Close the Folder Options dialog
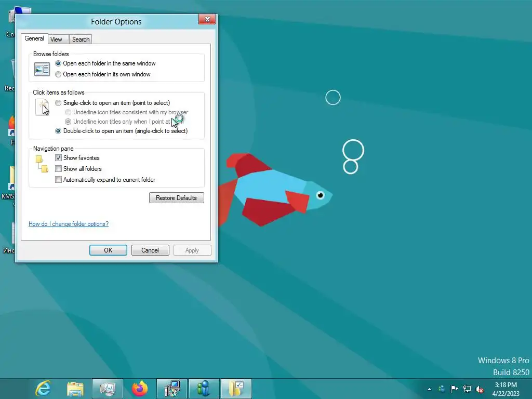Image resolution: width=532 pixels, height=399 pixels. pyautogui.click(x=207, y=19)
